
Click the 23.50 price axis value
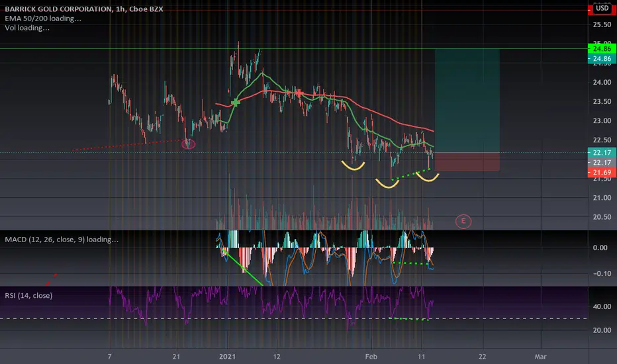coord(602,101)
